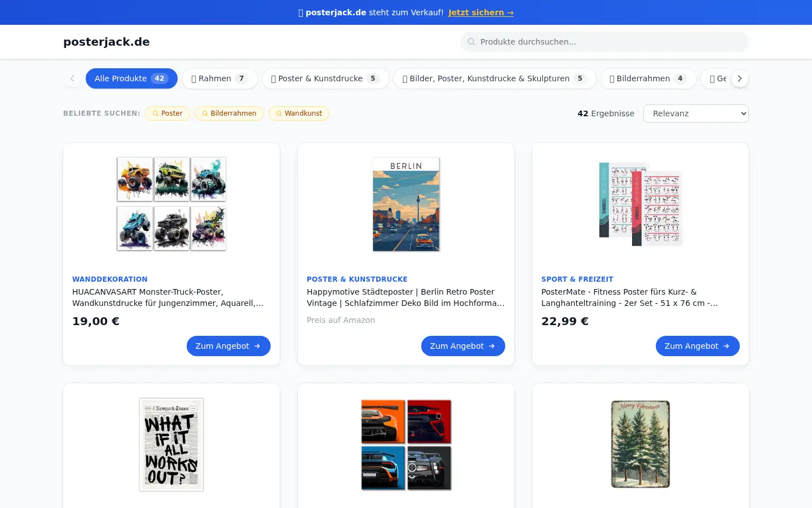
Task: Select the Rahmen category tab
Action: (220, 78)
